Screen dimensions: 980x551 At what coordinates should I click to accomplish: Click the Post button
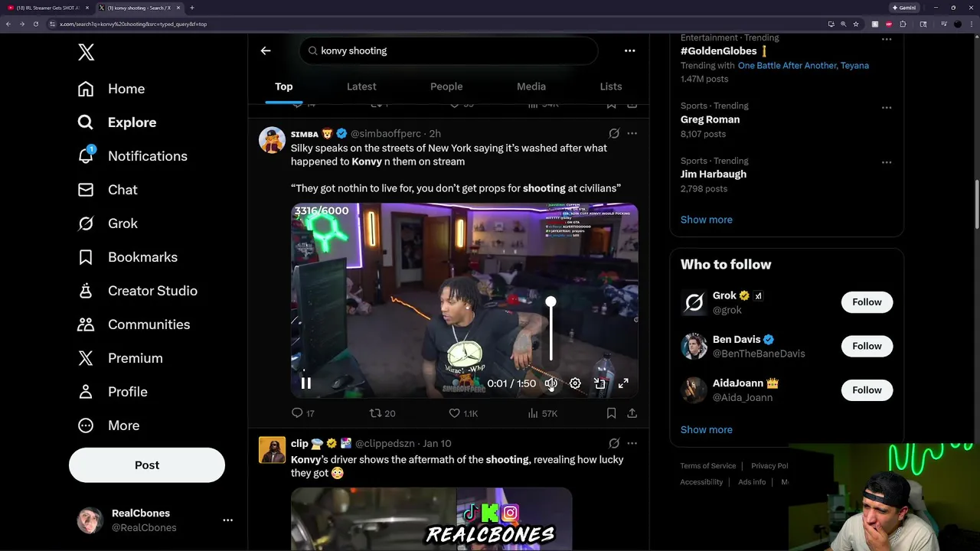coord(147,465)
